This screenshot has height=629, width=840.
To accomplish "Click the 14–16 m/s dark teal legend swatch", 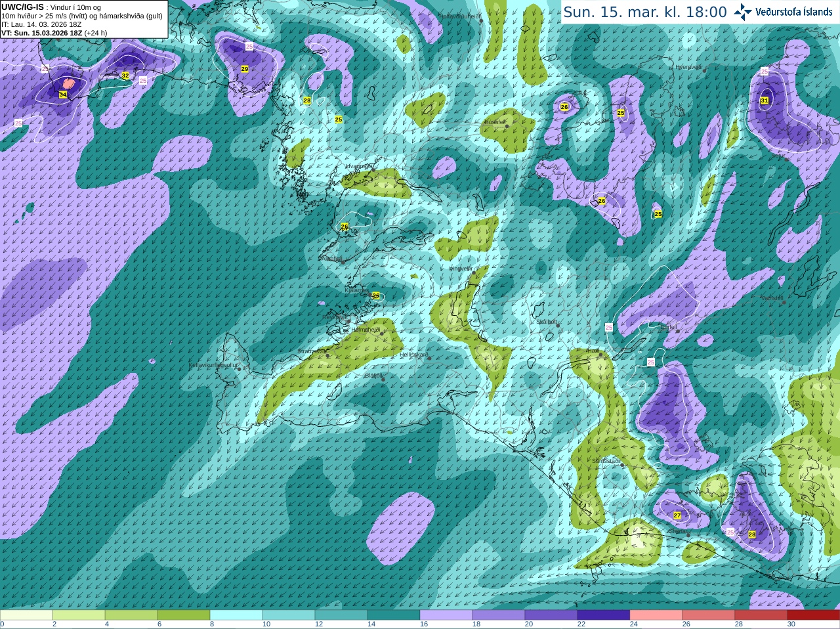I will click(394, 615).
